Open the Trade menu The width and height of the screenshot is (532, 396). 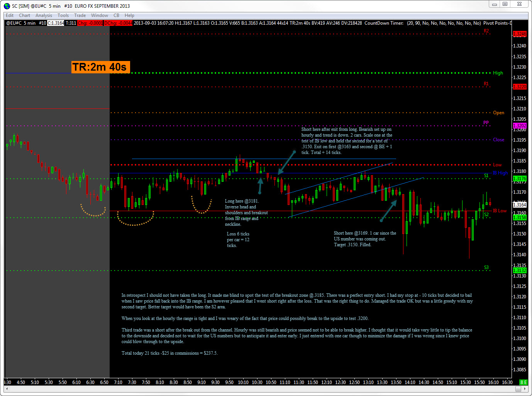tap(80, 15)
